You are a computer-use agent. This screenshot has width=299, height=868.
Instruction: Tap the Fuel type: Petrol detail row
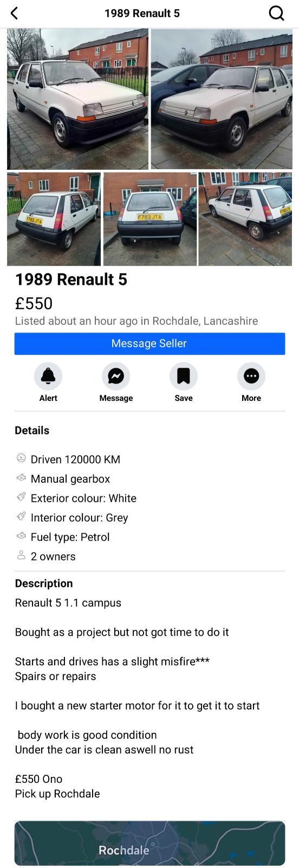pos(149,537)
